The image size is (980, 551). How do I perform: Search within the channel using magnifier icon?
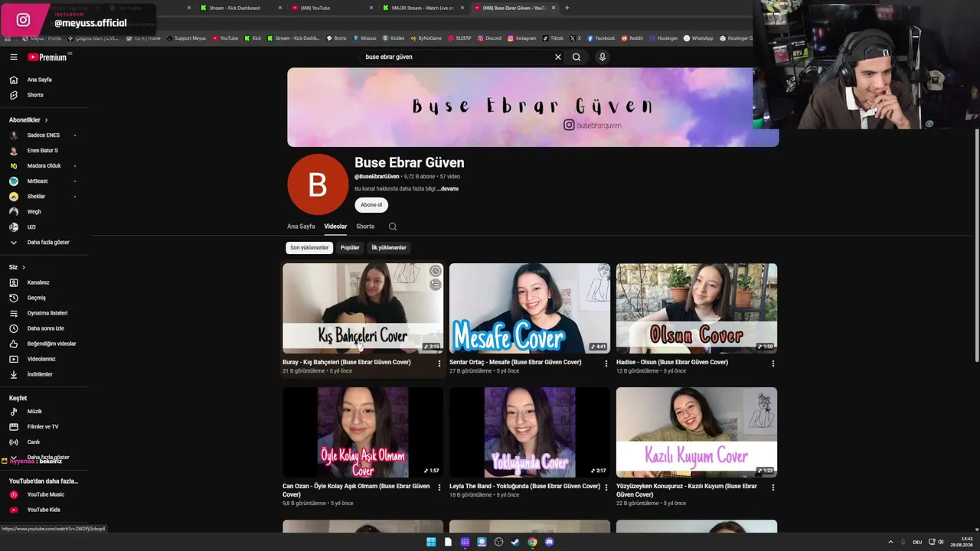pyautogui.click(x=393, y=227)
